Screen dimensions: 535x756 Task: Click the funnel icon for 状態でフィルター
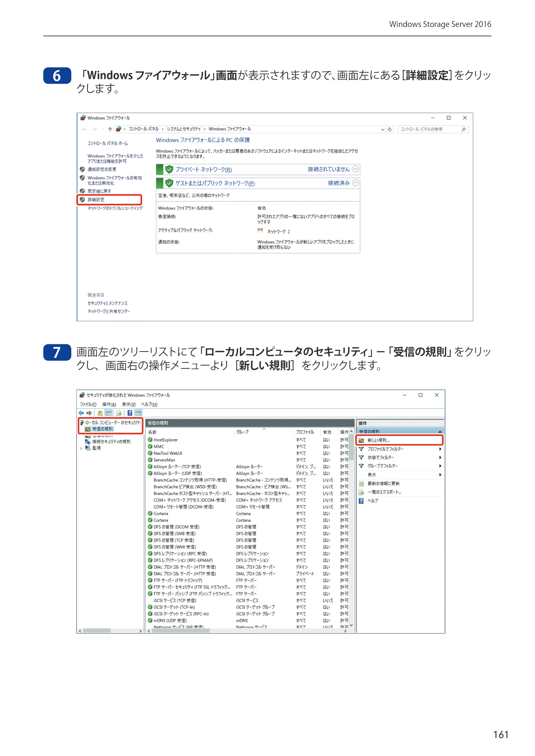click(361, 458)
